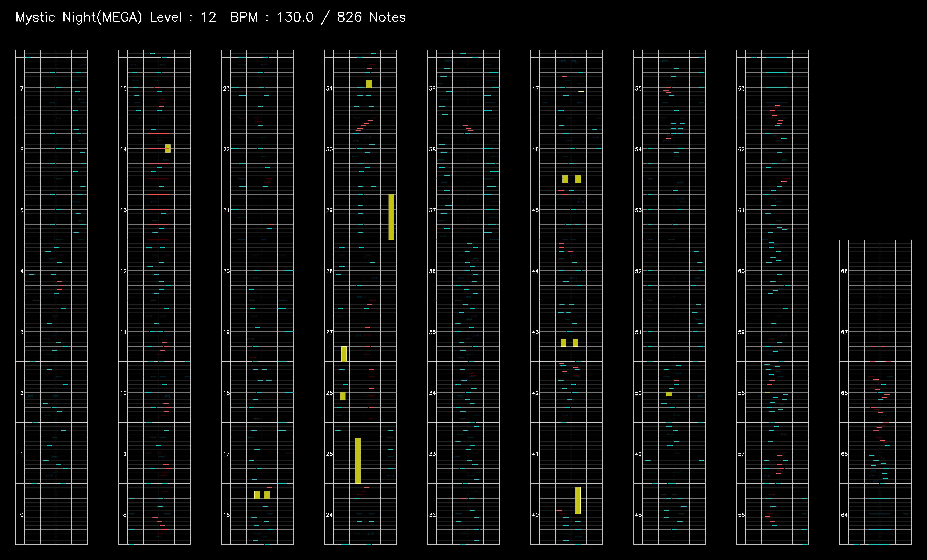Select the right yellow hold note in measure 43
The height and width of the screenshot is (560, 927).
(575, 343)
